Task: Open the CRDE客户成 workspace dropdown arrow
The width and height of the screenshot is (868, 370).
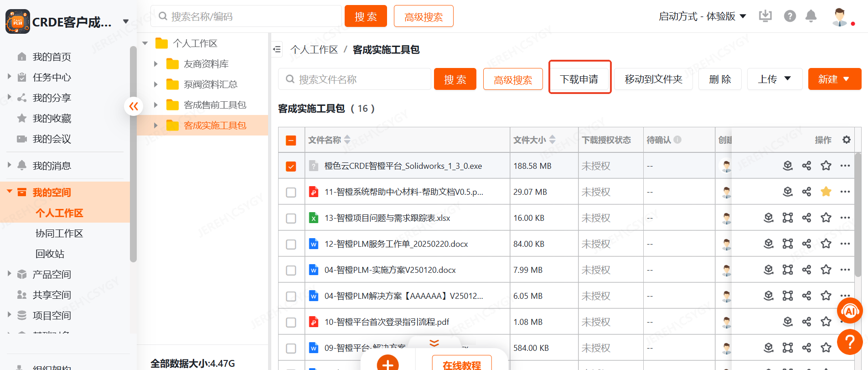Action: tap(126, 21)
